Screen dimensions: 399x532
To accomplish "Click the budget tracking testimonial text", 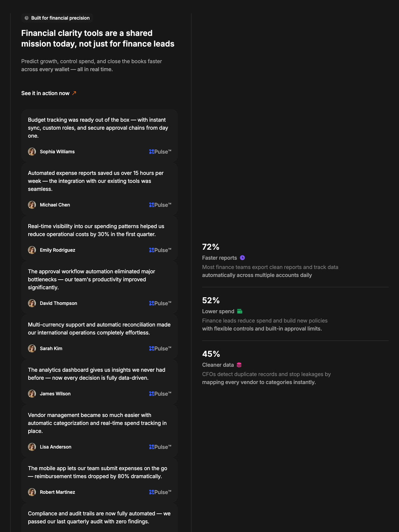I will (x=98, y=128).
